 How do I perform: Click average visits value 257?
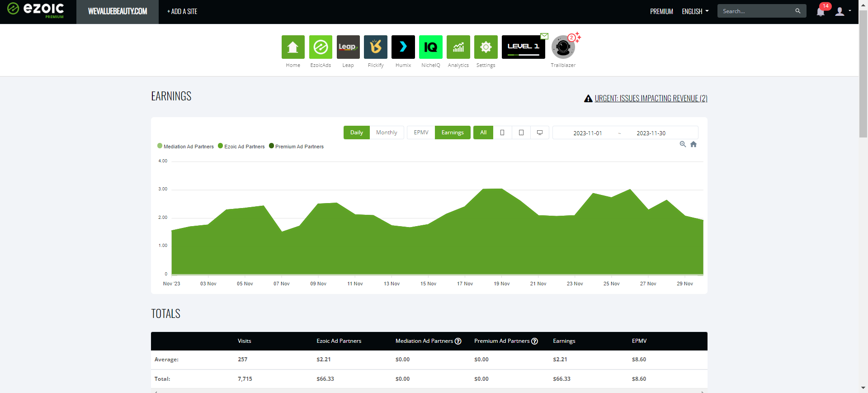tap(243, 360)
